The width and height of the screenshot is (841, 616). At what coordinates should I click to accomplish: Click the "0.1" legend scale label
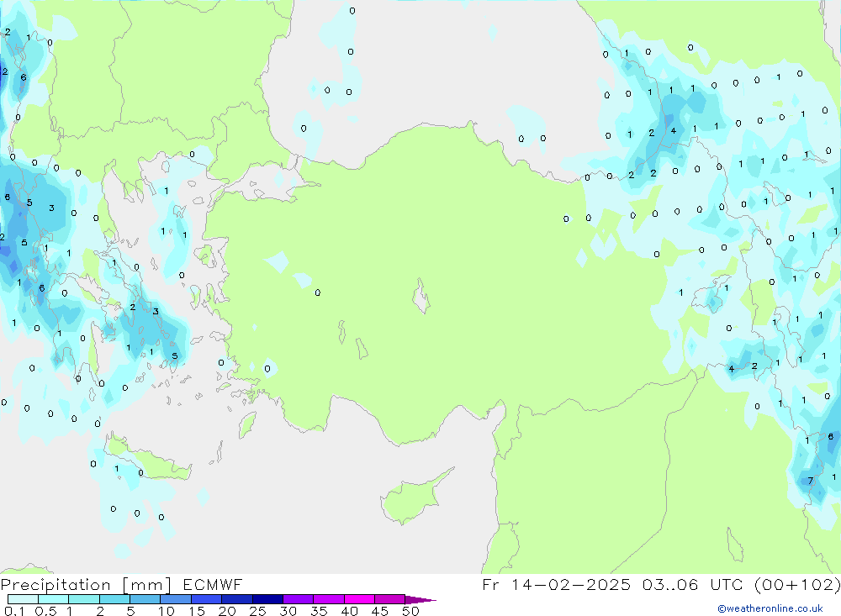14,611
